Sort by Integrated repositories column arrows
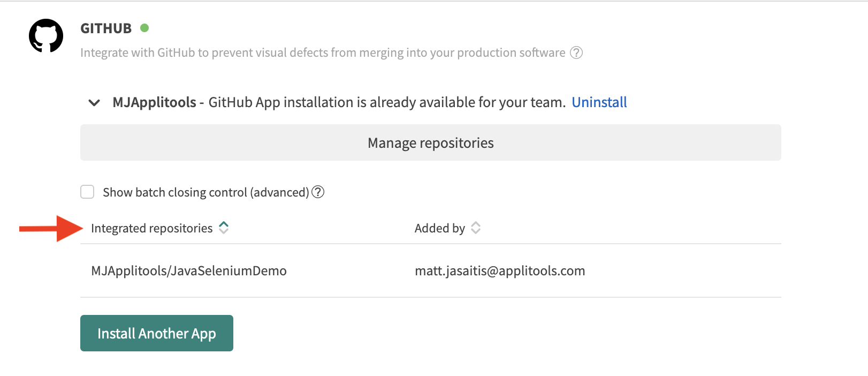This screenshot has height=376, width=868. (x=224, y=228)
